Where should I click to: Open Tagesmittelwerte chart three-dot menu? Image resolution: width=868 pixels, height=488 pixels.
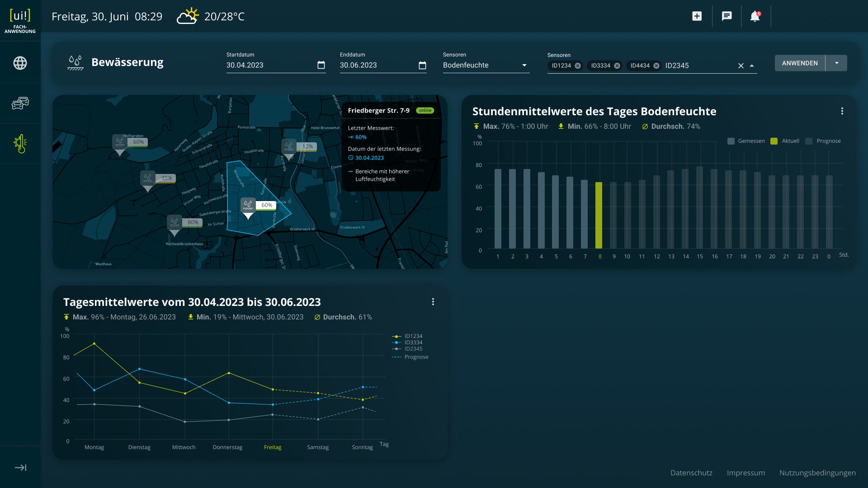click(x=433, y=302)
